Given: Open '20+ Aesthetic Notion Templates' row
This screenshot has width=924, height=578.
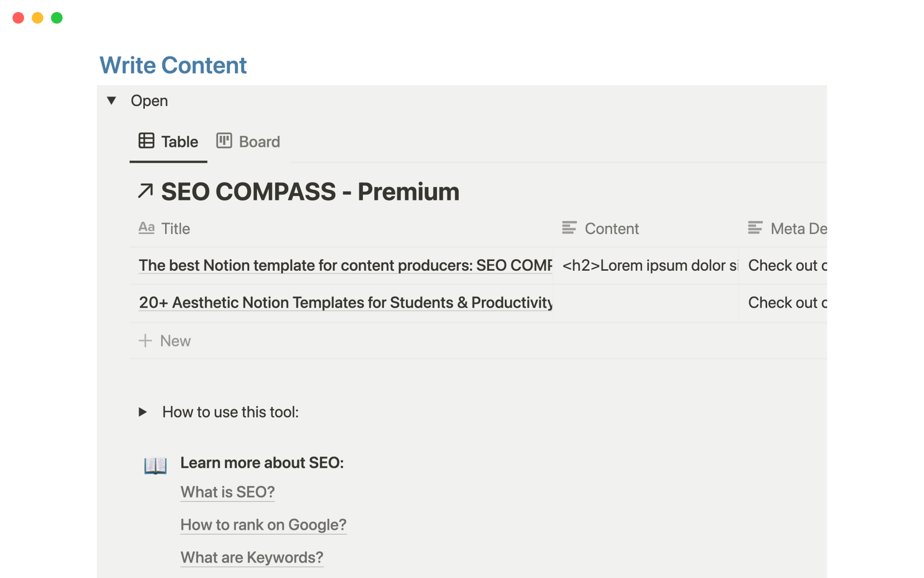Looking at the screenshot, I should (345, 302).
